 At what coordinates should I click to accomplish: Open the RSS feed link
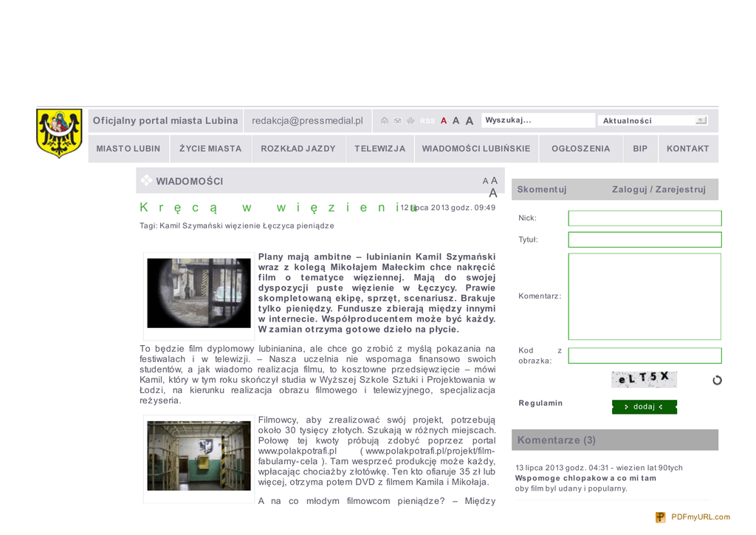(427, 121)
